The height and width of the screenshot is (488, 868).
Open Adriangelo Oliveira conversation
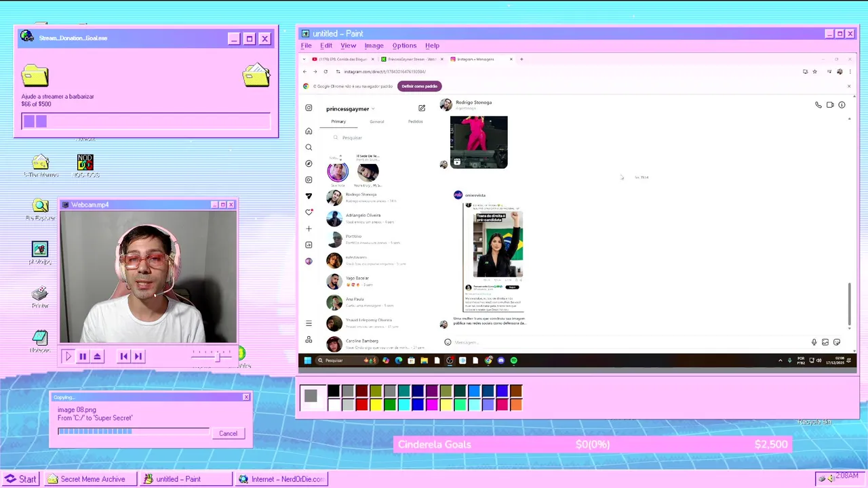[376, 218]
